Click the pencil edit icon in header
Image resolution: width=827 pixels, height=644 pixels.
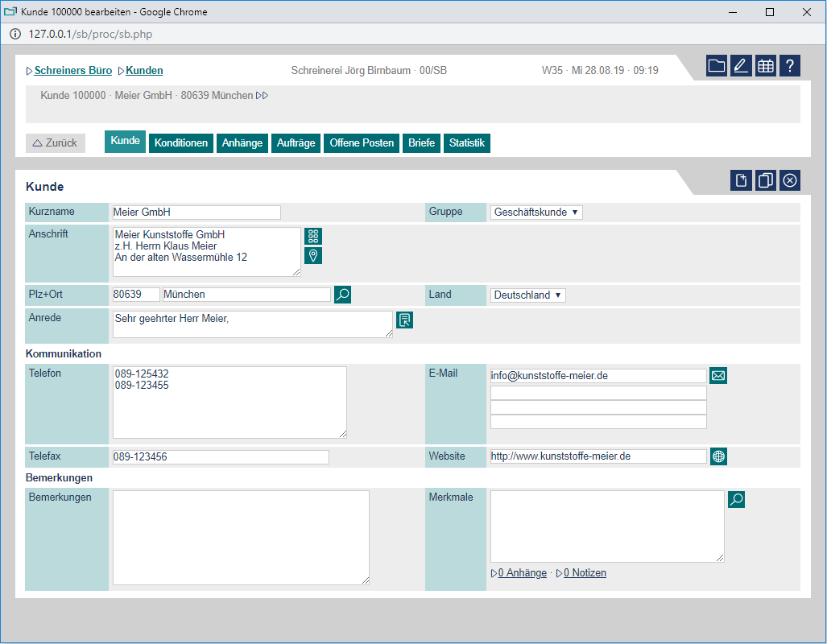(x=741, y=66)
